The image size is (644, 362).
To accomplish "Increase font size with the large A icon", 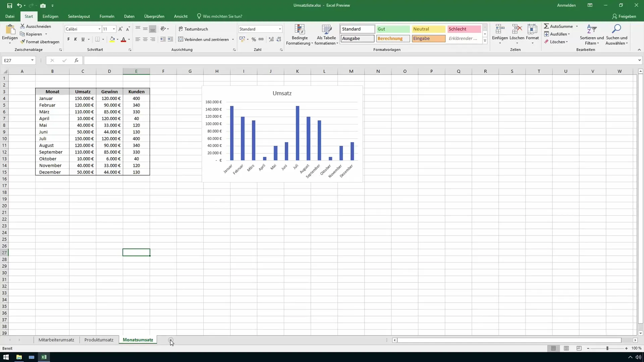I will point(120,29).
